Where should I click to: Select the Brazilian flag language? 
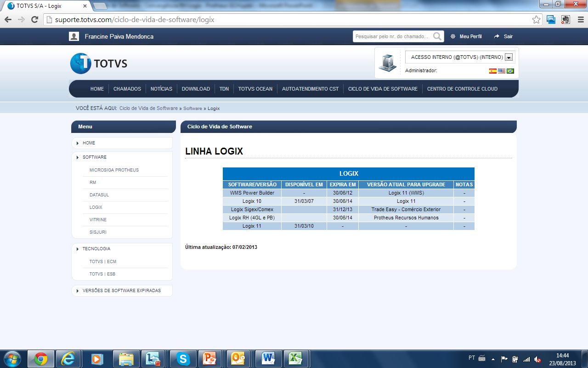click(x=510, y=71)
